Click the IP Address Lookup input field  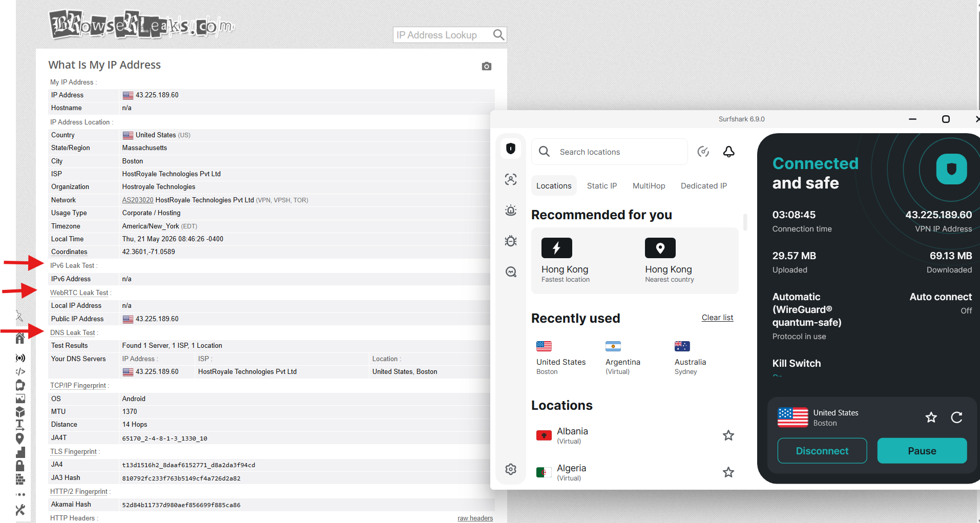(x=442, y=35)
